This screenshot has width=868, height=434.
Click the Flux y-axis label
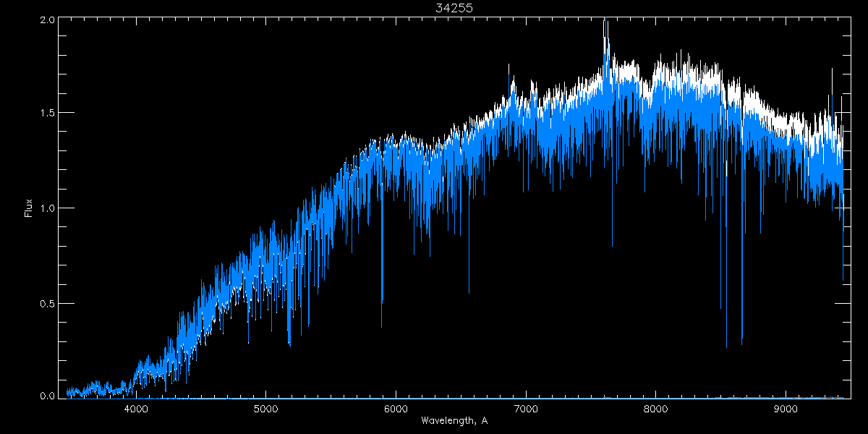pos(29,208)
